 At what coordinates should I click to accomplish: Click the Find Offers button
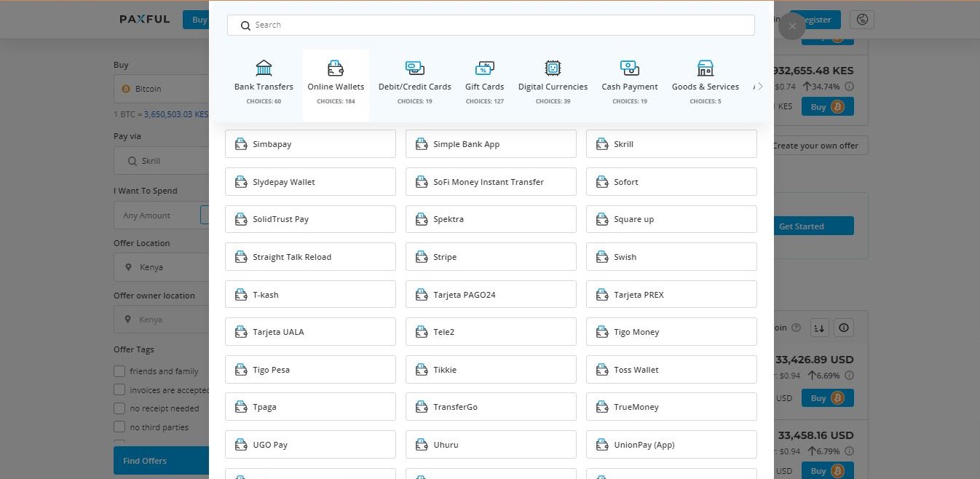click(x=162, y=461)
